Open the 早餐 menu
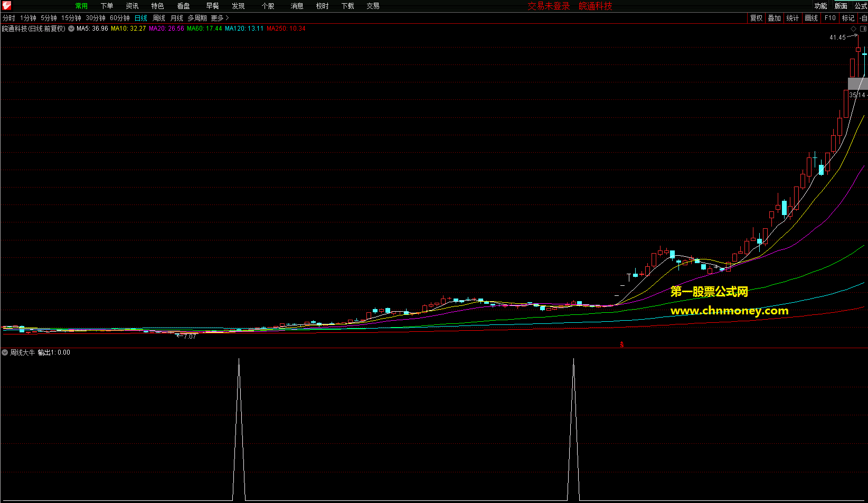868x503 pixels. click(212, 6)
